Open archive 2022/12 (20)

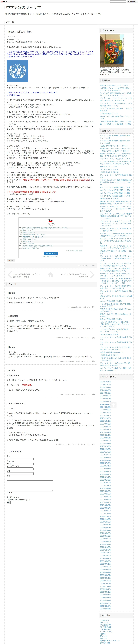coord(105,449)
